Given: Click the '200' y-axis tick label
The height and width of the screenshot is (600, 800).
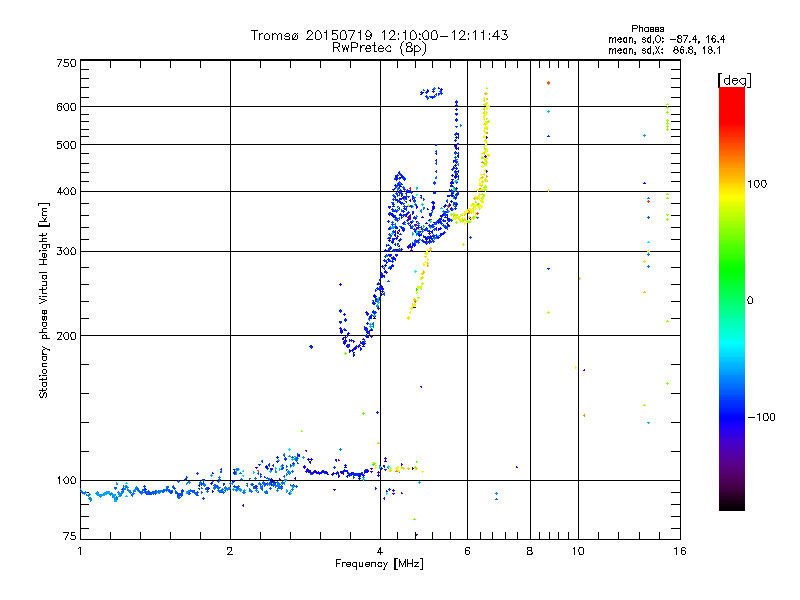Looking at the screenshot, I should point(66,336).
